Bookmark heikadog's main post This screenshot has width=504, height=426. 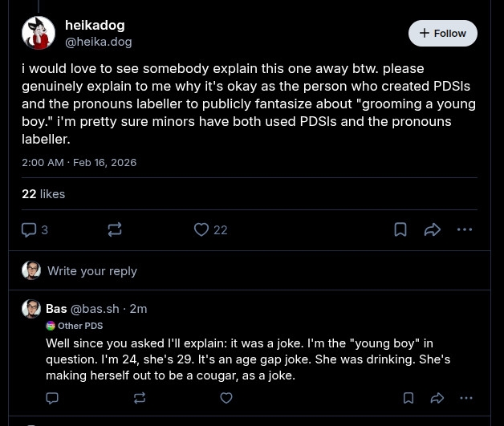(x=400, y=230)
